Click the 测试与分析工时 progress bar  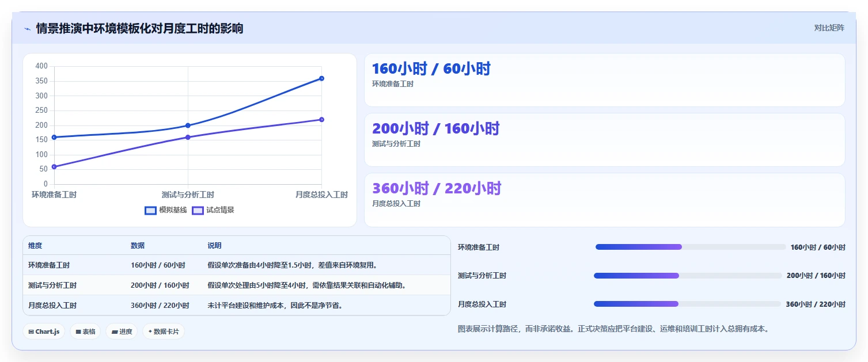[688, 276]
